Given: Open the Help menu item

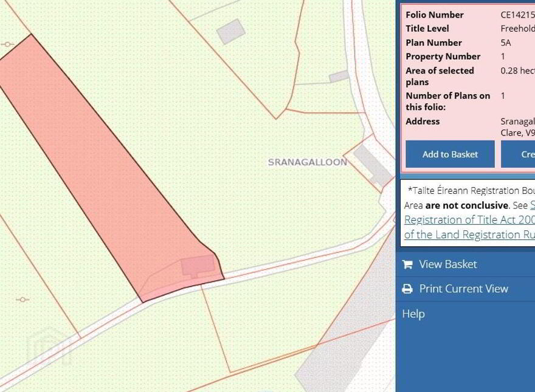Looking at the screenshot, I should (x=413, y=314).
